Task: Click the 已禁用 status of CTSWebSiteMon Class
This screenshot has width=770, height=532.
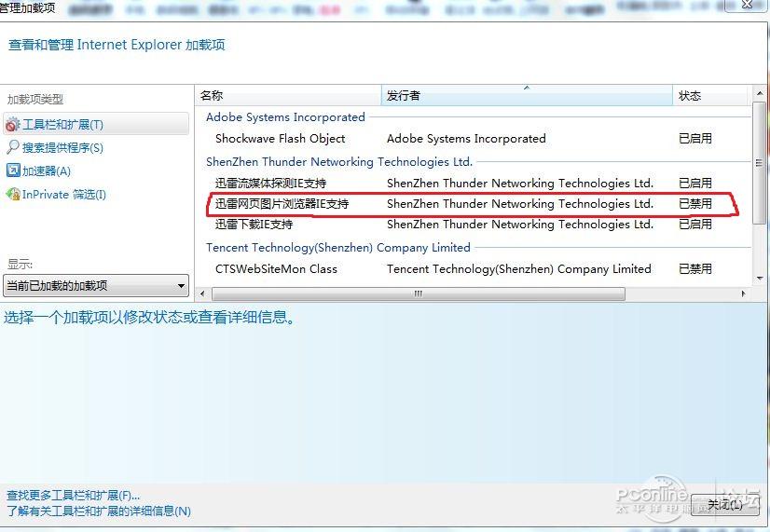Action: coord(694,269)
